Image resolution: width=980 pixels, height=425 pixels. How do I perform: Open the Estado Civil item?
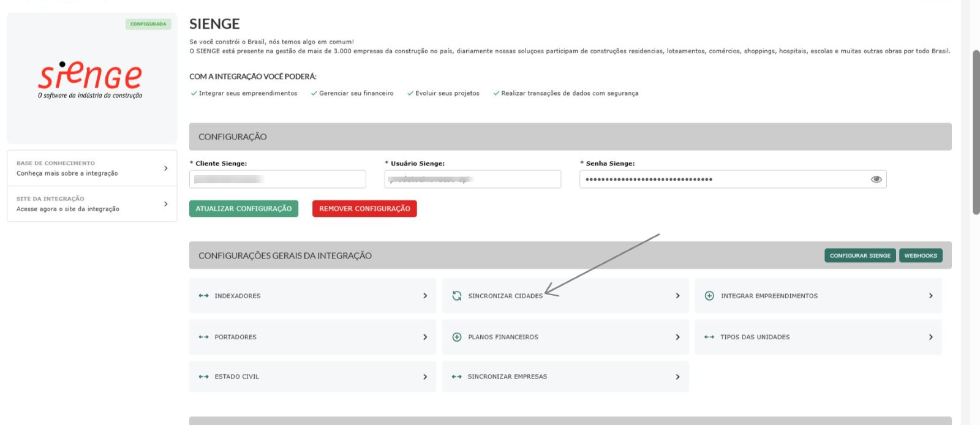(x=312, y=377)
